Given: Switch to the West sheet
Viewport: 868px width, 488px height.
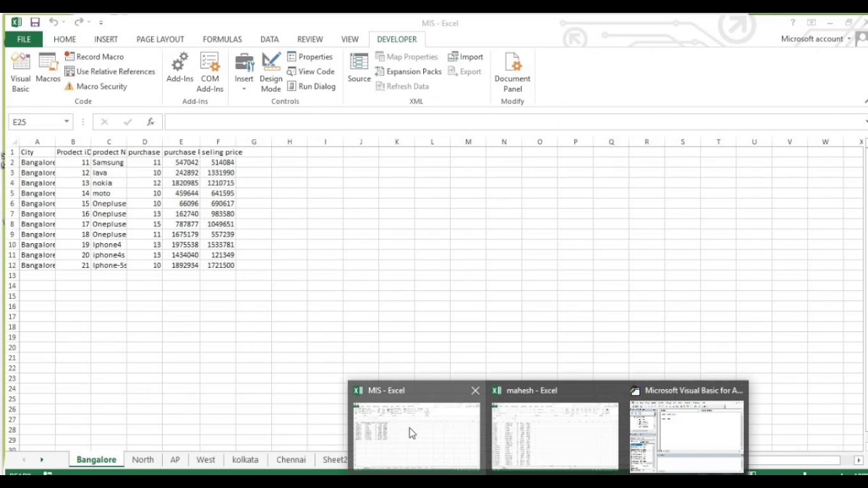Looking at the screenshot, I should [205, 460].
